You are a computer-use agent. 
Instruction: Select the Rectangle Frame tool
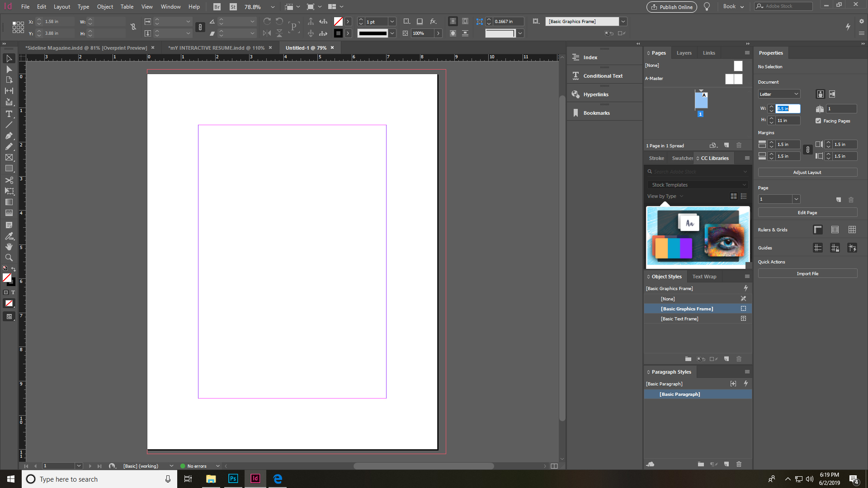tap(9, 158)
